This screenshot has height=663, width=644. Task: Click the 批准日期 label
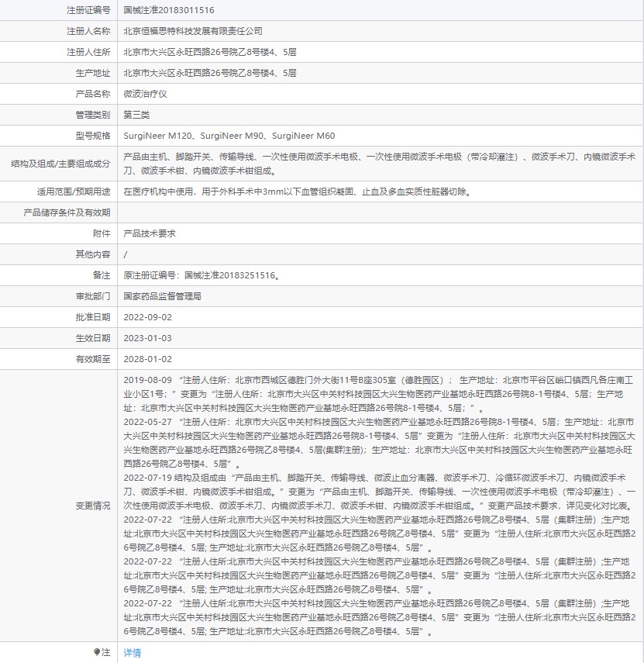(93, 317)
